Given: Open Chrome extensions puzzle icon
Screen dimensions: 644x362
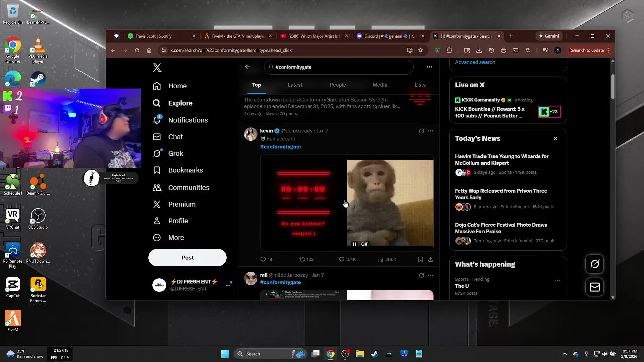Looking at the screenshot, I should coord(449,50).
